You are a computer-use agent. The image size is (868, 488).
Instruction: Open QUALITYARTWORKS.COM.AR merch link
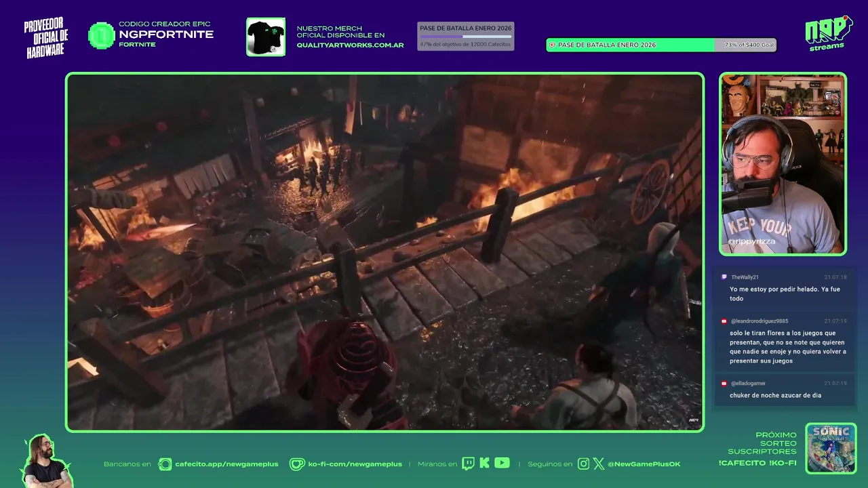pos(350,45)
